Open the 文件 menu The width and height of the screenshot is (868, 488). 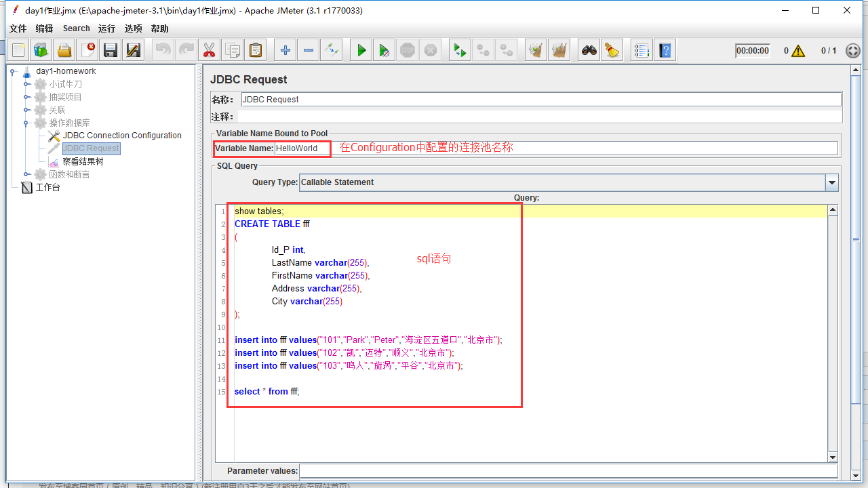click(x=18, y=28)
